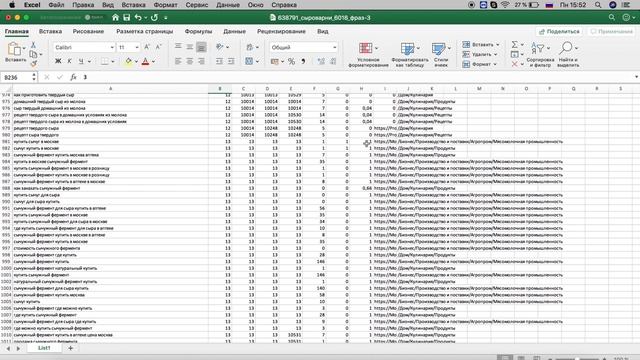Open the Calibri font name dropdown
The height and width of the screenshot is (360, 640).
(x=111, y=47)
